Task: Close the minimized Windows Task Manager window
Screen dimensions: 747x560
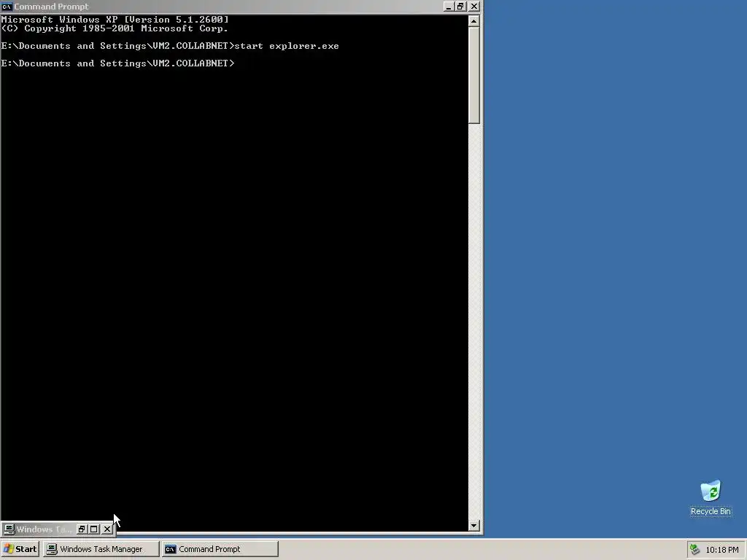Action: 107,529
